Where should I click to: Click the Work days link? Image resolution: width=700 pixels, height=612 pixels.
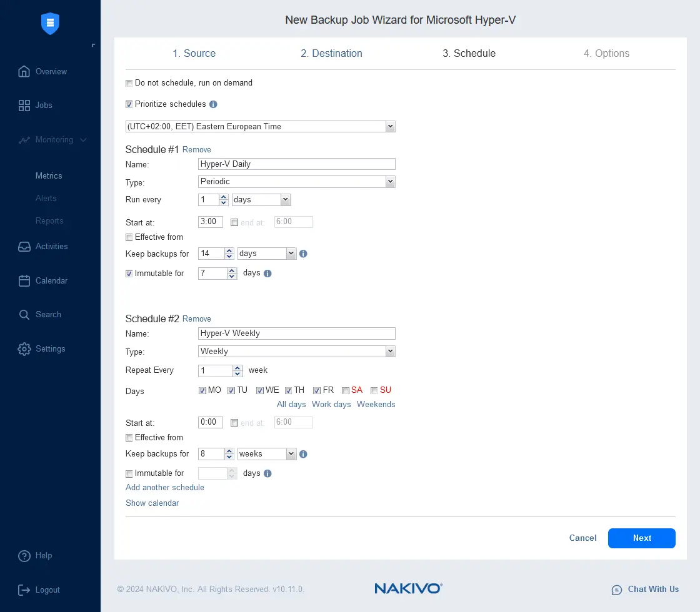(x=331, y=405)
